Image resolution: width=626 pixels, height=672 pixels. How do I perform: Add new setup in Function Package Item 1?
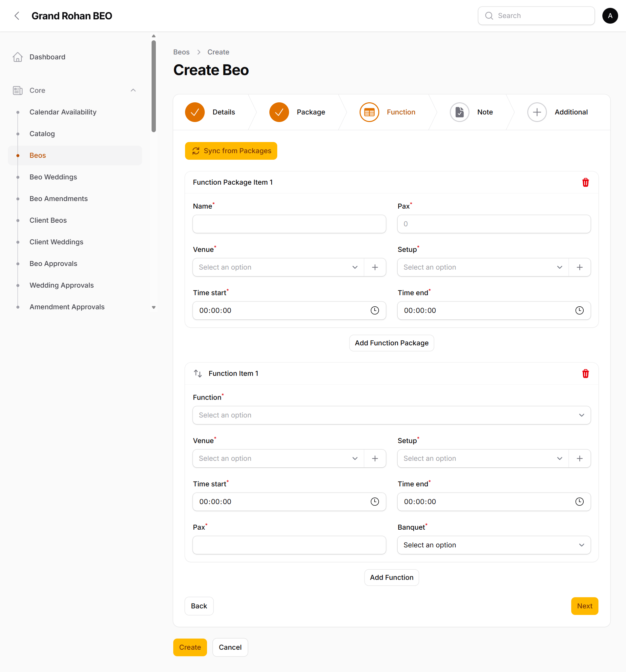[580, 267]
